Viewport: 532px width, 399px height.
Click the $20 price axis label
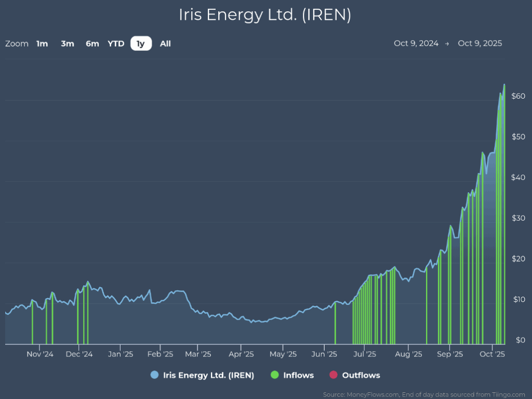[x=518, y=259]
